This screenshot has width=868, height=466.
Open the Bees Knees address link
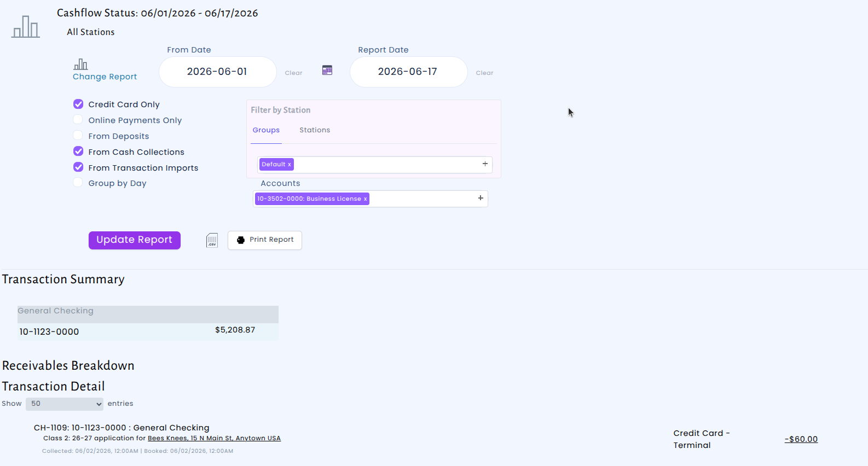[x=214, y=438]
